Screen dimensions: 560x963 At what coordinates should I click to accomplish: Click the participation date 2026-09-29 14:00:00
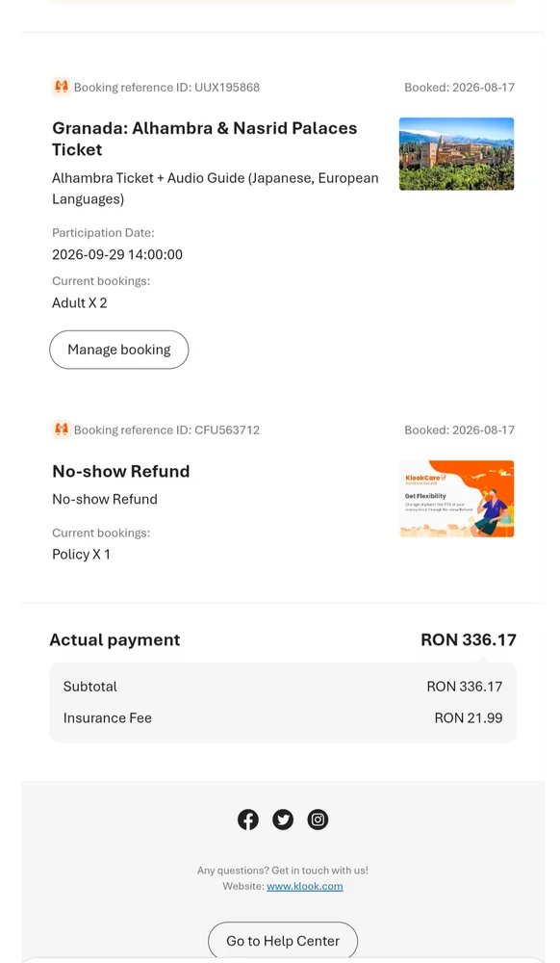click(x=117, y=254)
